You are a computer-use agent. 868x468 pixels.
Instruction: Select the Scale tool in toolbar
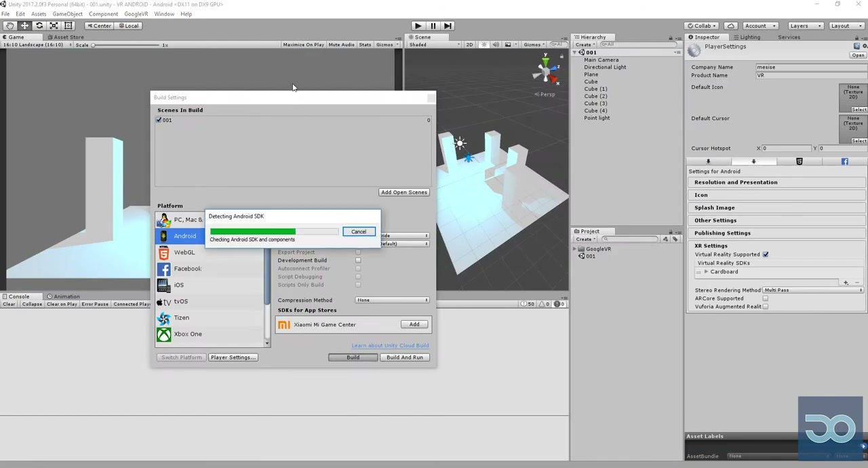[54, 26]
